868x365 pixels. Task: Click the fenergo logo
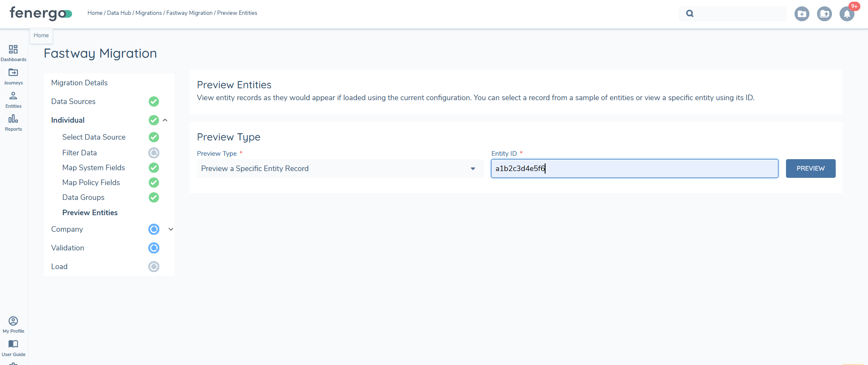(x=41, y=13)
